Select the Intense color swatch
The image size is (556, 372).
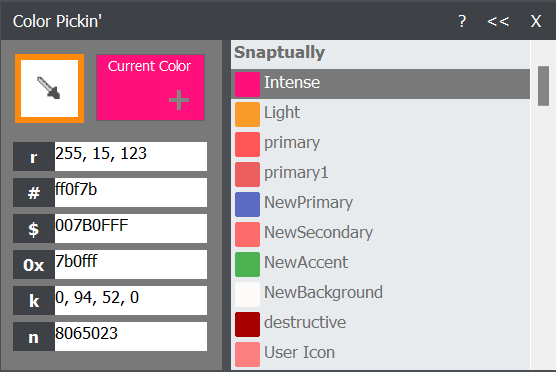point(247,84)
